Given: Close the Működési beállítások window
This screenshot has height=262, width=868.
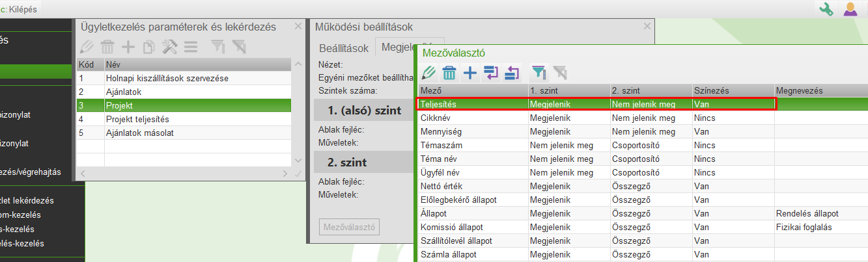Looking at the screenshot, I should (647, 27).
